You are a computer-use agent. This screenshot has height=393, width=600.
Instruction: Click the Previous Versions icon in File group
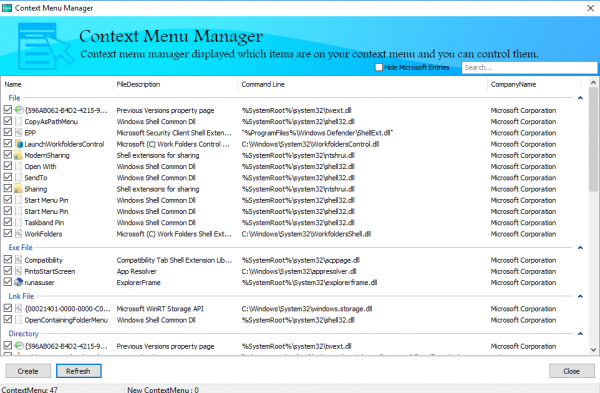coord(18,110)
